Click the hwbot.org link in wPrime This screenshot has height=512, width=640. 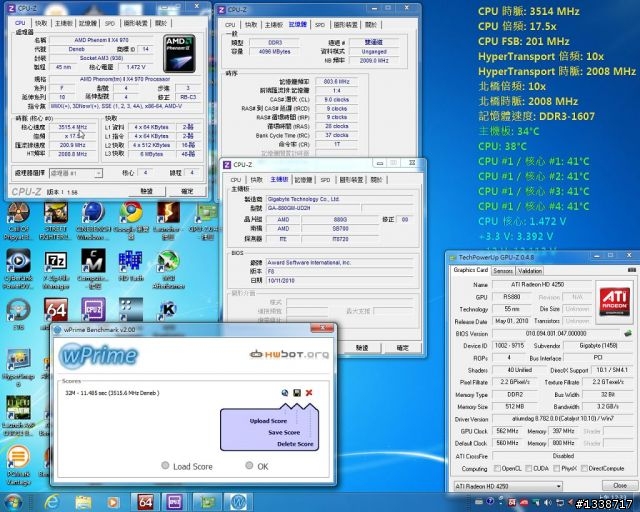[289, 354]
